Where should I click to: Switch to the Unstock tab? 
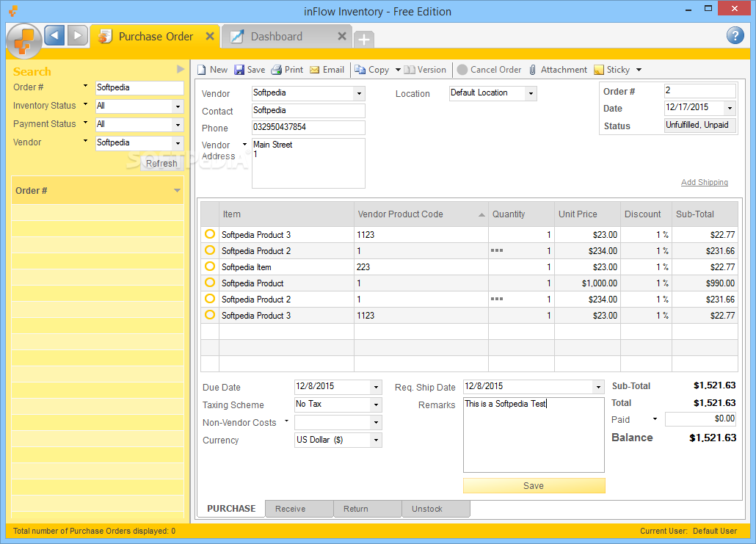(x=436, y=509)
